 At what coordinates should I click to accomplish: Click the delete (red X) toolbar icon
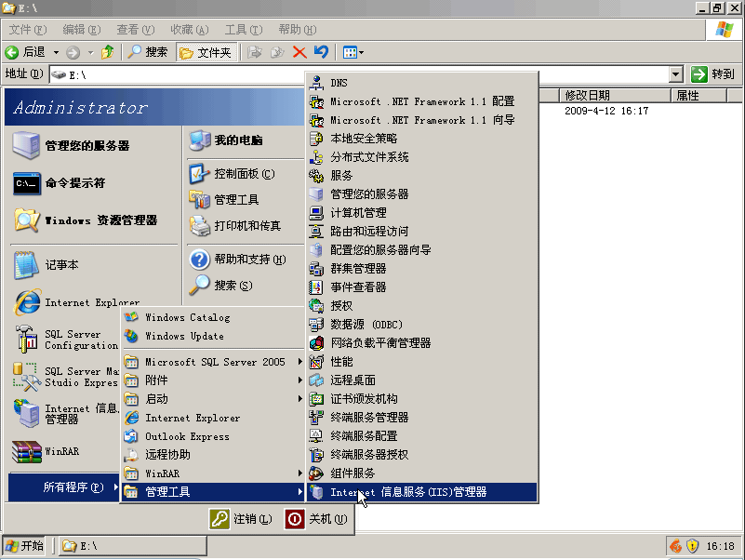pos(299,52)
